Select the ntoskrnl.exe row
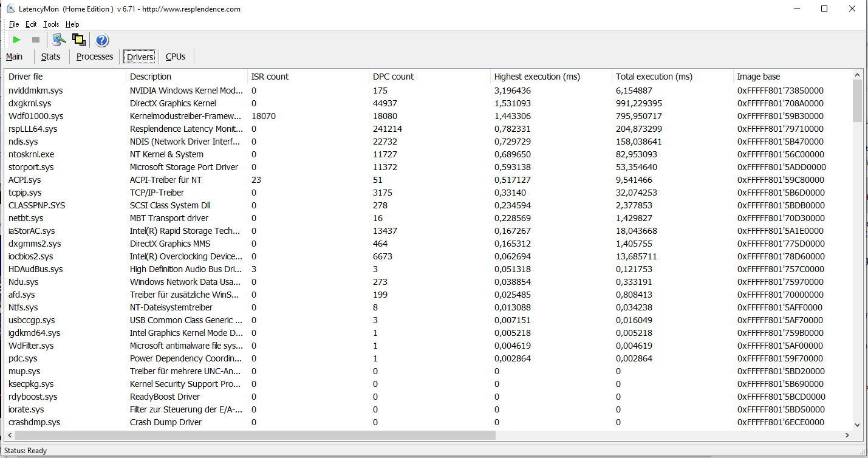The image size is (868, 458). point(428,154)
